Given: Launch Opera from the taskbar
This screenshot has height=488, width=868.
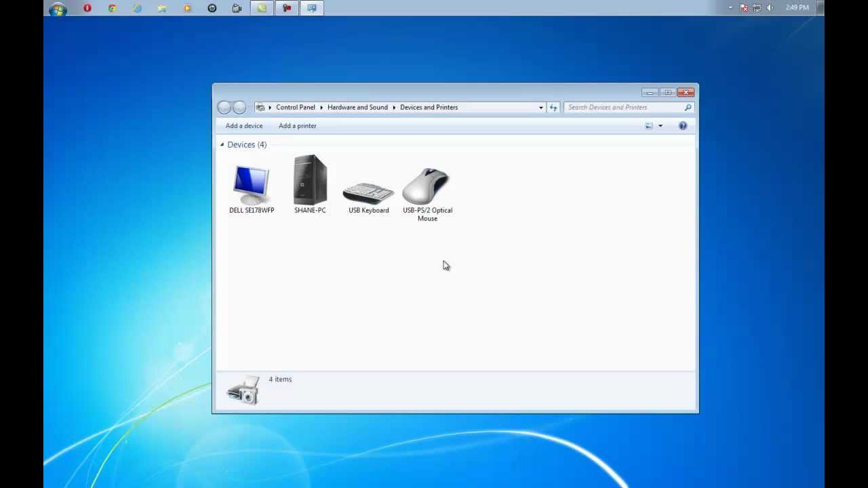Looking at the screenshot, I should click(87, 8).
